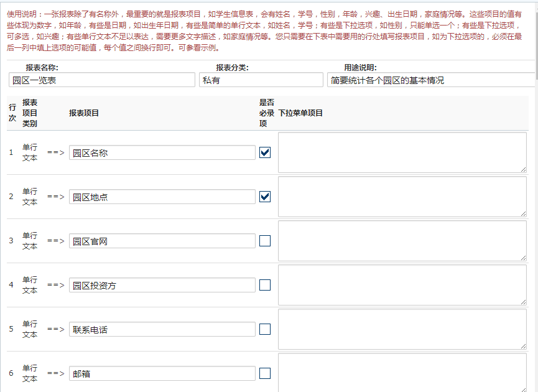Enable required checkbox for 园区官网
This screenshot has height=392, width=538.
pyautogui.click(x=265, y=241)
